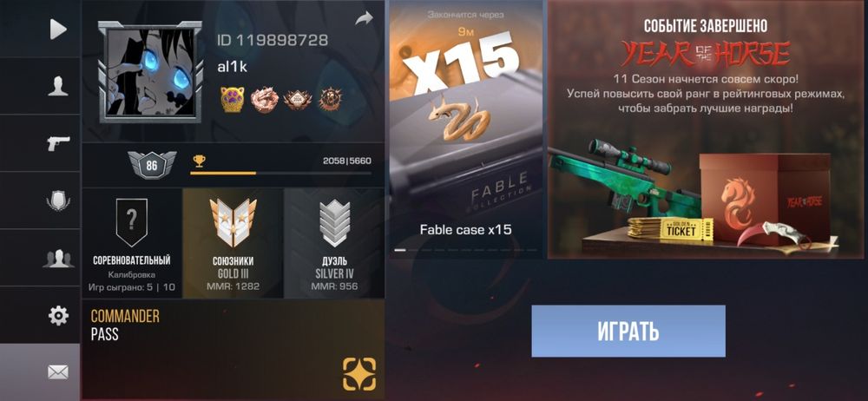Open the Commander Pass star icon
This screenshot has height=401, width=868.
pyautogui.click(x=359, y=374)
